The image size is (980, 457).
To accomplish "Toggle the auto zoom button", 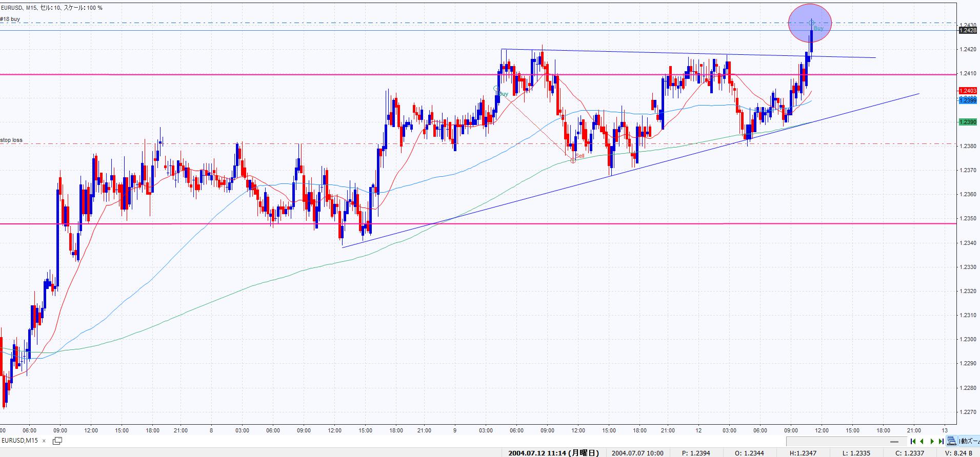I will coord(969,441).
